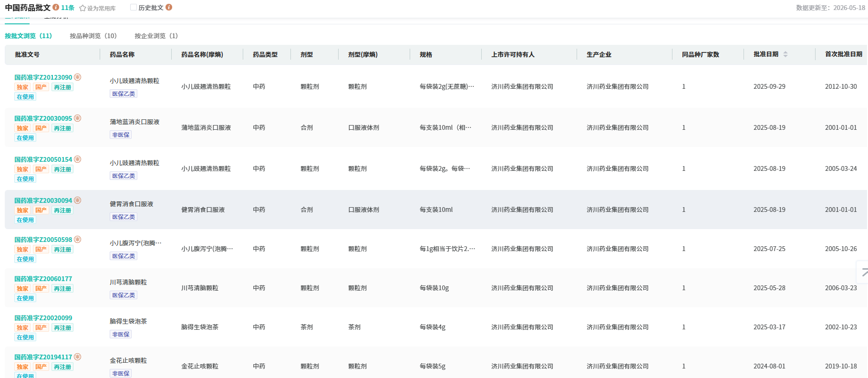Open approval number 国药准字Z20123090
868x378 pixels.
pyautogui.click(x=43, y=77)
